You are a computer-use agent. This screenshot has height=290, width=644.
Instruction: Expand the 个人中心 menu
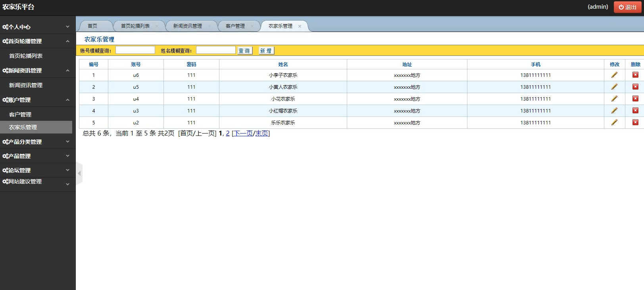pyautogui.click(x=38, y=27)
